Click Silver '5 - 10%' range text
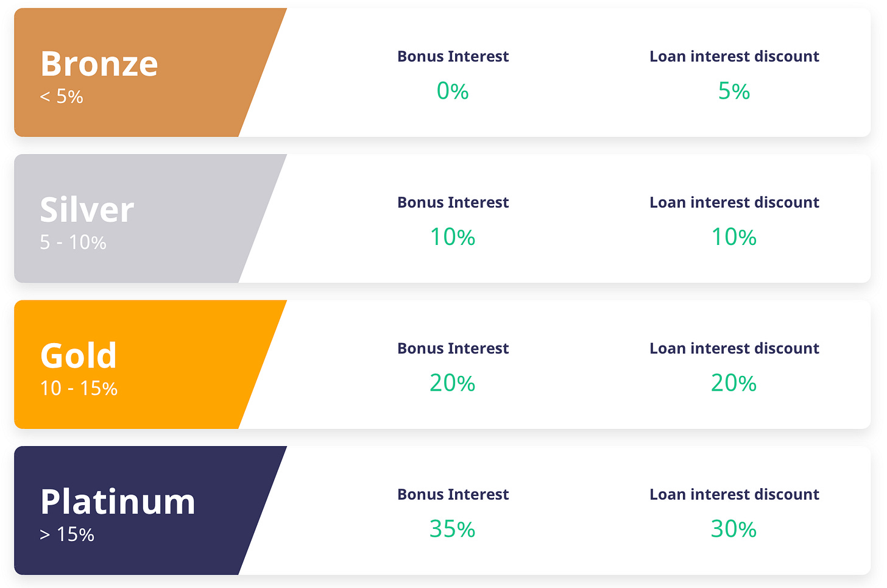 point(73,243)
